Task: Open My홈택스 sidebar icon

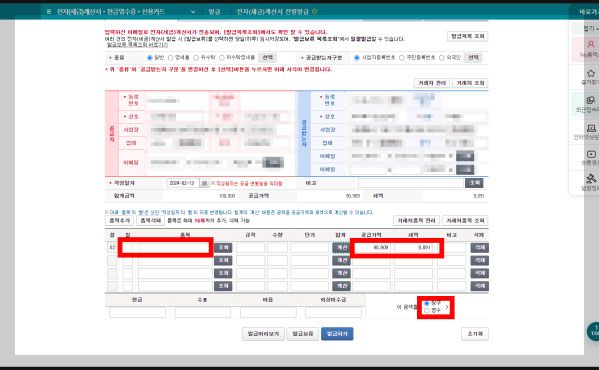Action: 591,45
